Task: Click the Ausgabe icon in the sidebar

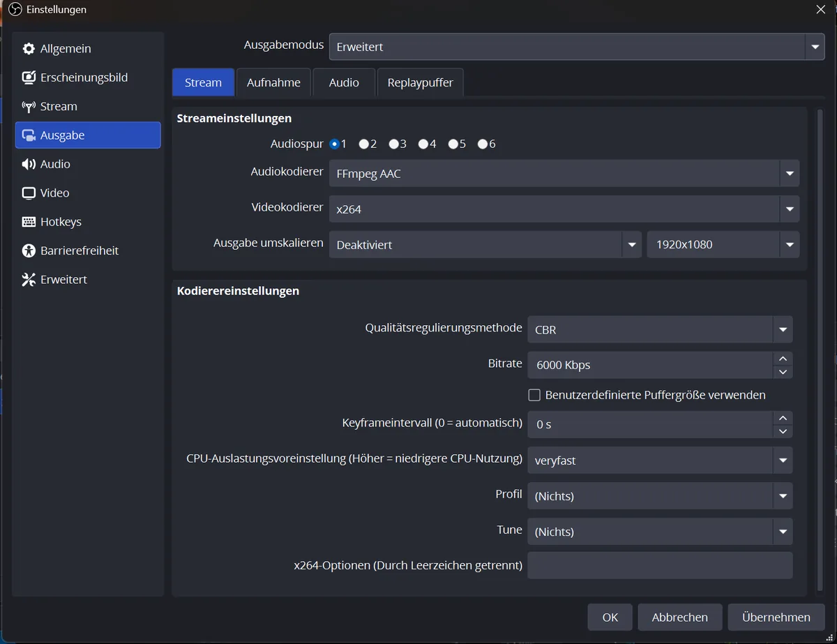Action: coord(29,135)
